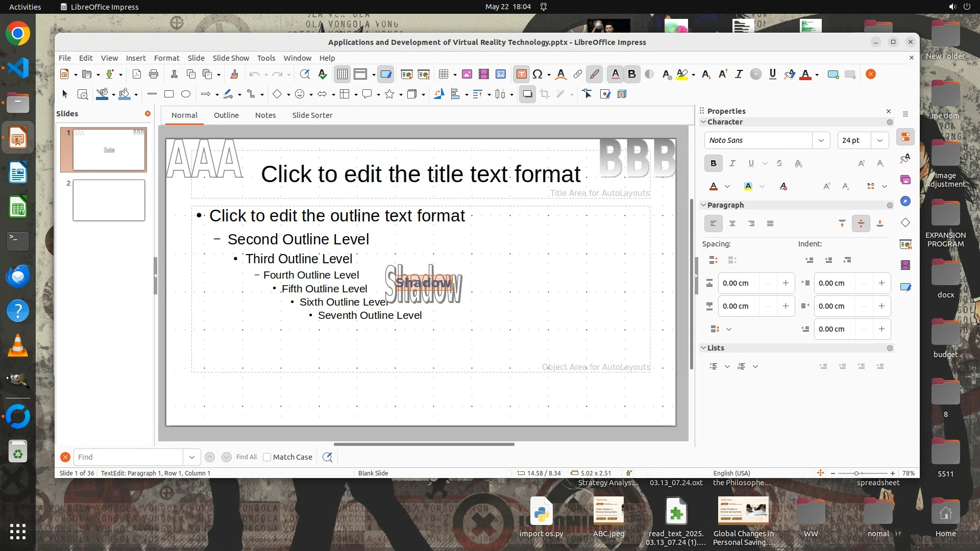Toggle the Display Grid icon
Image resolution: width=980 pixels, height=551 pixels.
coord(342,74)
